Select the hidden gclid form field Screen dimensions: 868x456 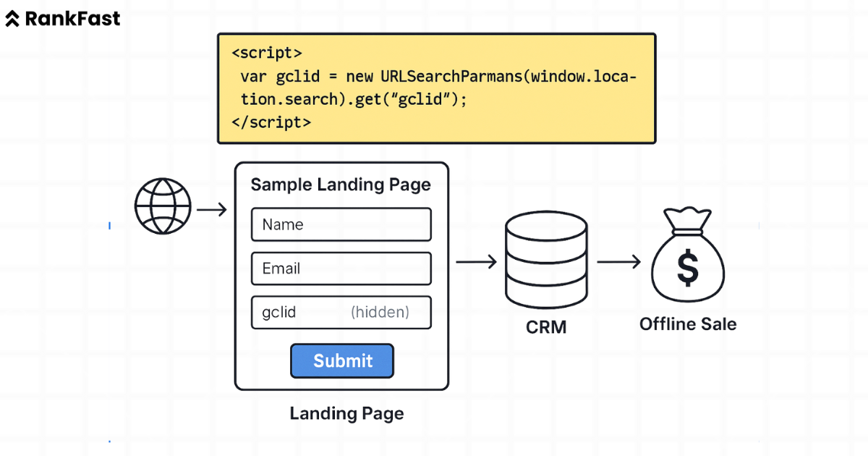coord(341,312)
